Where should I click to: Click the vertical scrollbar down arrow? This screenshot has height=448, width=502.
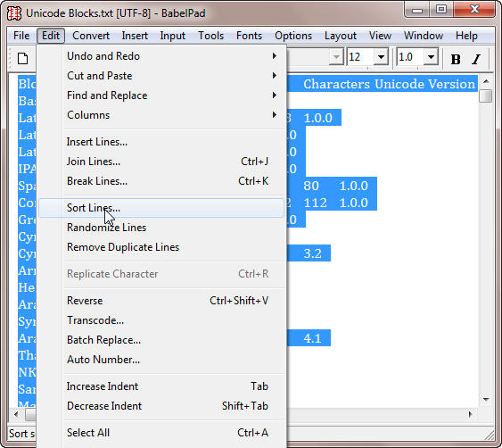486,400
